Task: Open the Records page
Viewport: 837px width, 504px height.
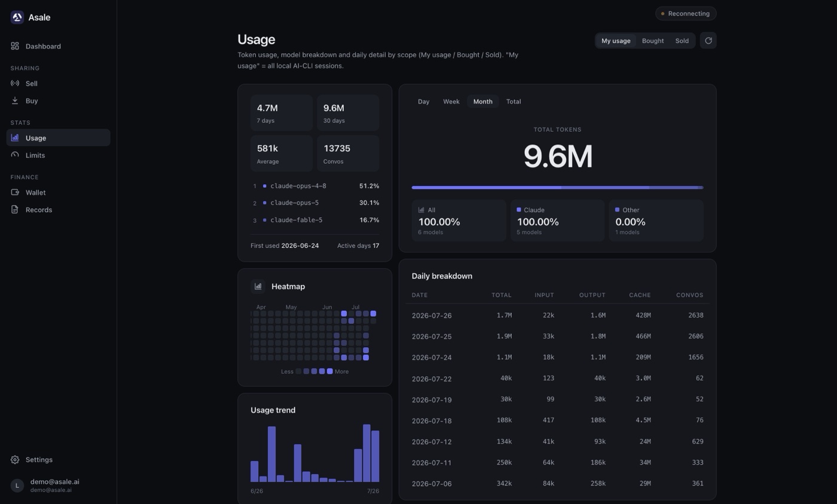Action: (59, 209)
